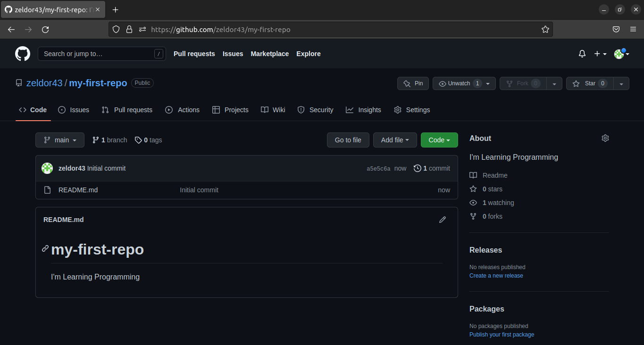The image size is (644, 345).
Task: Click zeldor43 commit author name
Action: pyautogui.click(x=72, y=168)
